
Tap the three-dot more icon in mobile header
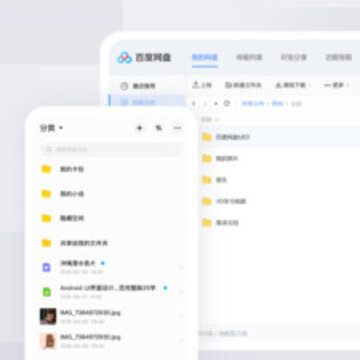[177, 128]
